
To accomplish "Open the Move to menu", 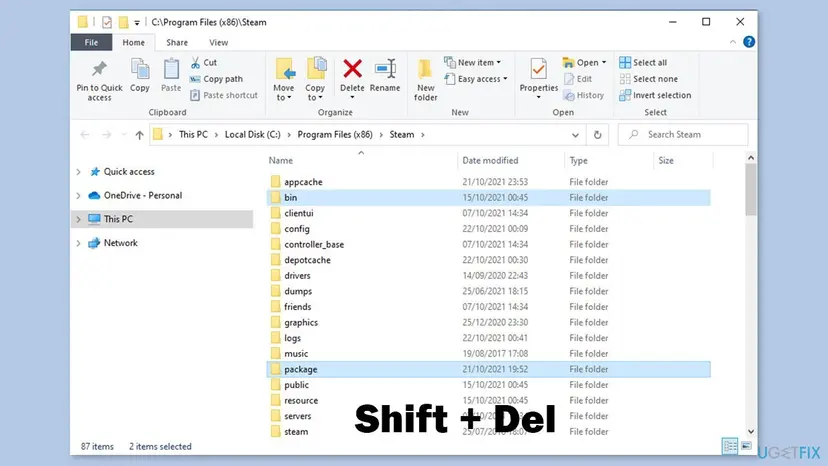I will pos(284,79).
